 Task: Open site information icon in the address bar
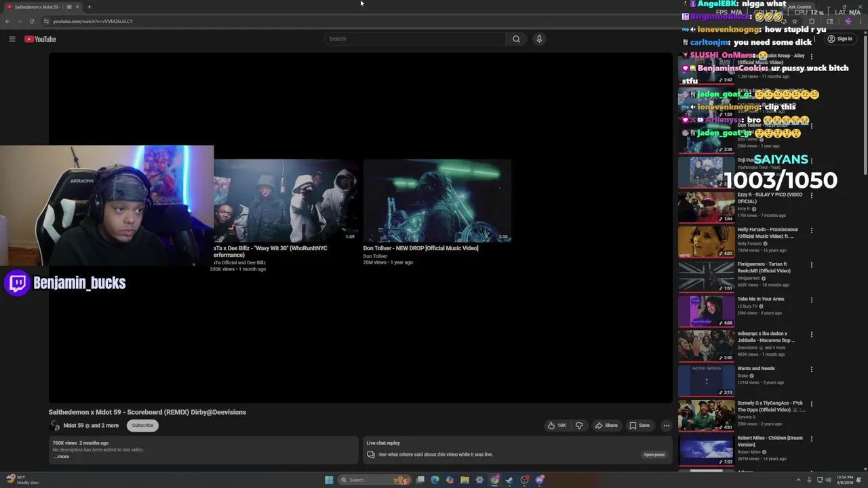pyautogui.click(x=46, y=21)
